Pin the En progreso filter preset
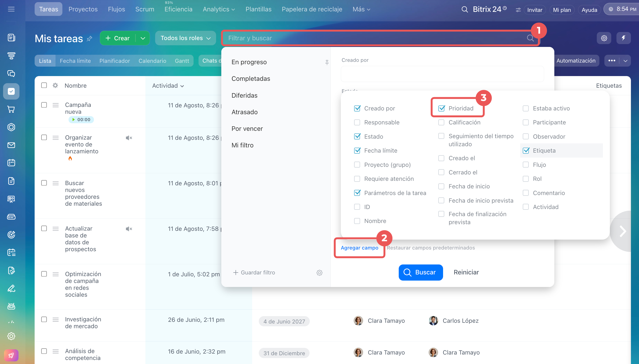The height and width of the screenshot is (364, 639). [327, 62]
